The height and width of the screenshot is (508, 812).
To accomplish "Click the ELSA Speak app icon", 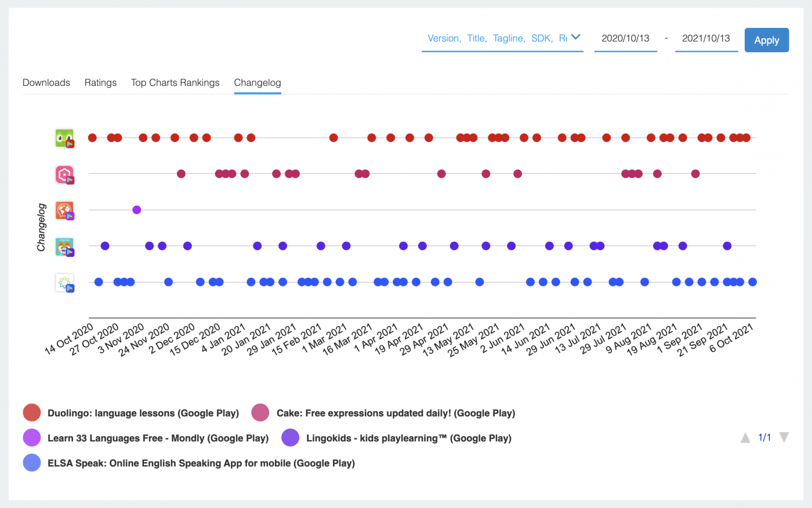I will pyautogui.click(x=64, y=282).
